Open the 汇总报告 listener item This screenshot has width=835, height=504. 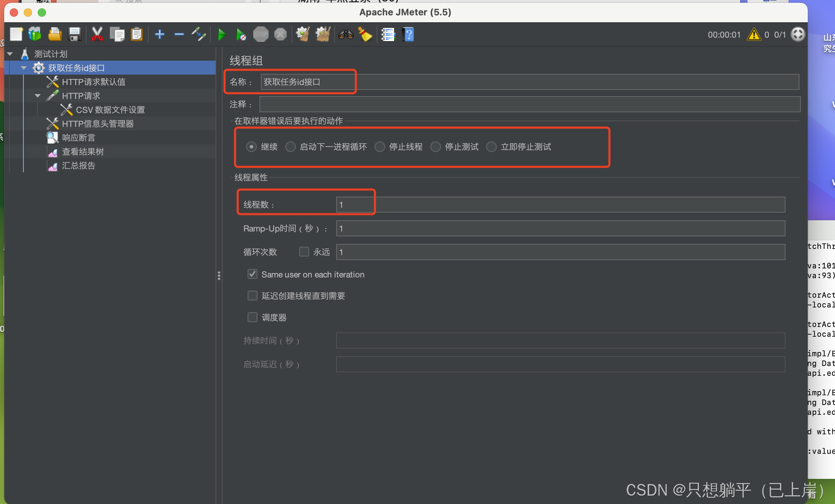click(78, 166)
